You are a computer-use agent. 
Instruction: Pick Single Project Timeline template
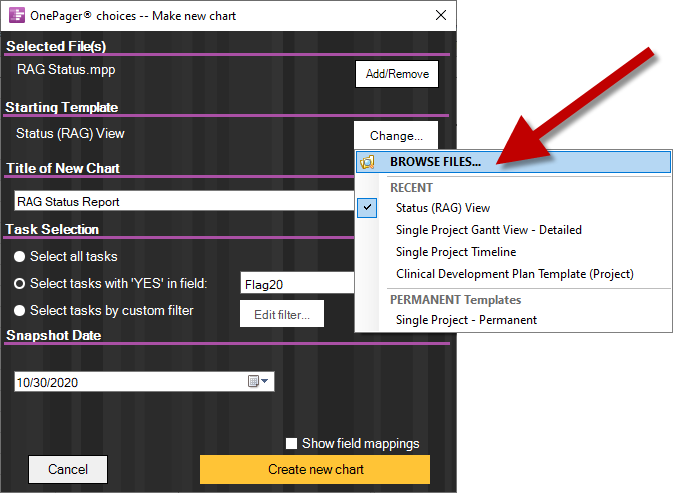pos(456,252)
